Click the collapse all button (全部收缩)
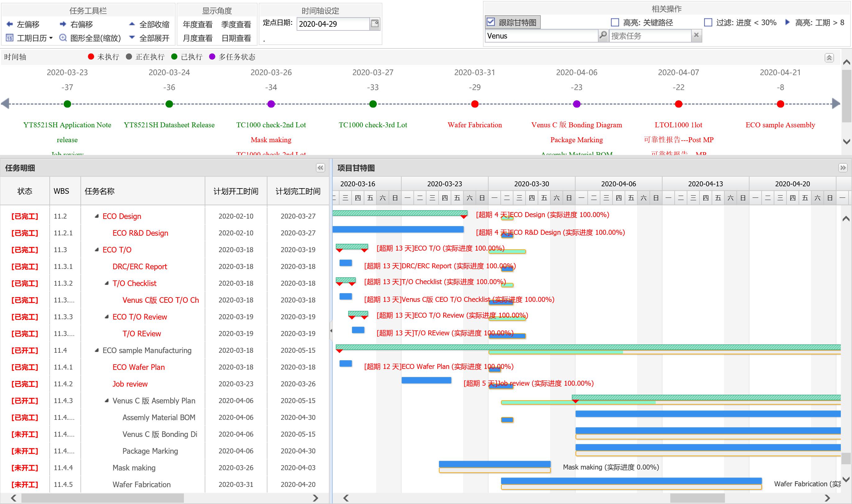Viewport: 852px width, 504px height. pyautogui.click(x=154, y=25)
